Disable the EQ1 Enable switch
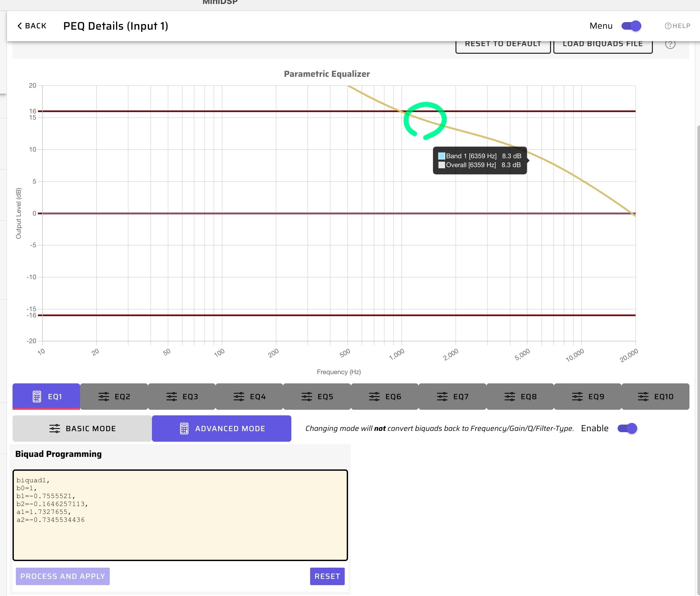Image resolution: width=700 pixels, height=596 pixels. click(627, 429)
